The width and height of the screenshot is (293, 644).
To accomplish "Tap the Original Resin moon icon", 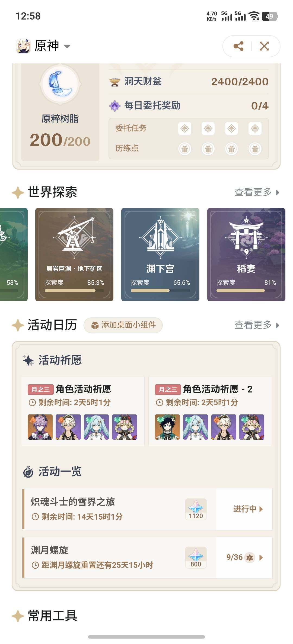I will 60,84.
